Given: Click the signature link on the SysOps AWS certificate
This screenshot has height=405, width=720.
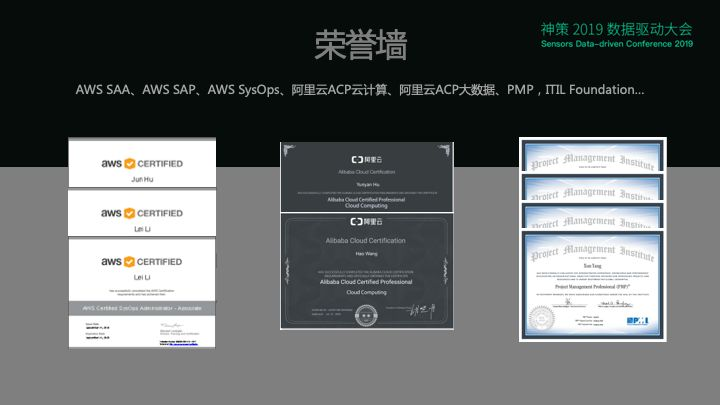Looking at the screenshot, I should coord(184,344).
